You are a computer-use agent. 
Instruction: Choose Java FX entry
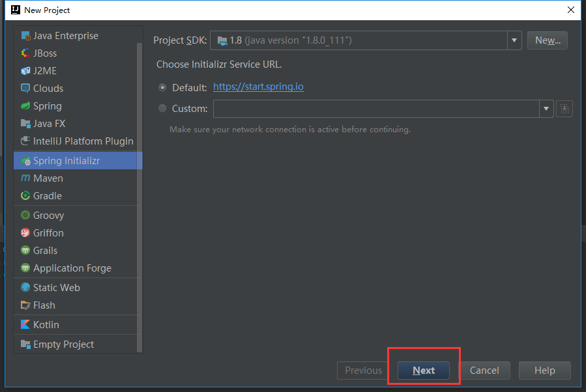[75, 124]
